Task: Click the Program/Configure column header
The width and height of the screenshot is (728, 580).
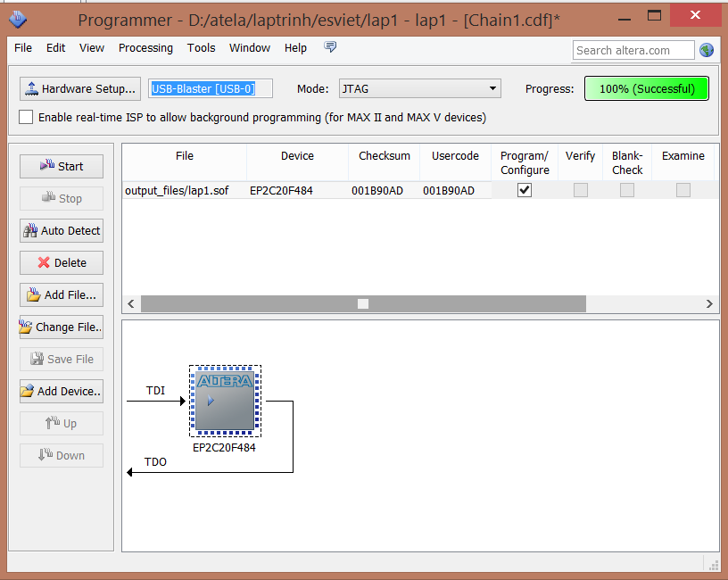Action: coord(525,163)
